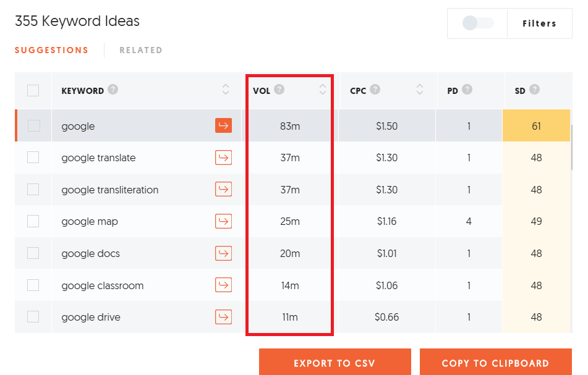Check the box for 'google drive'
Viewport: 588px width, 375px height.
(x=33, y=317)
